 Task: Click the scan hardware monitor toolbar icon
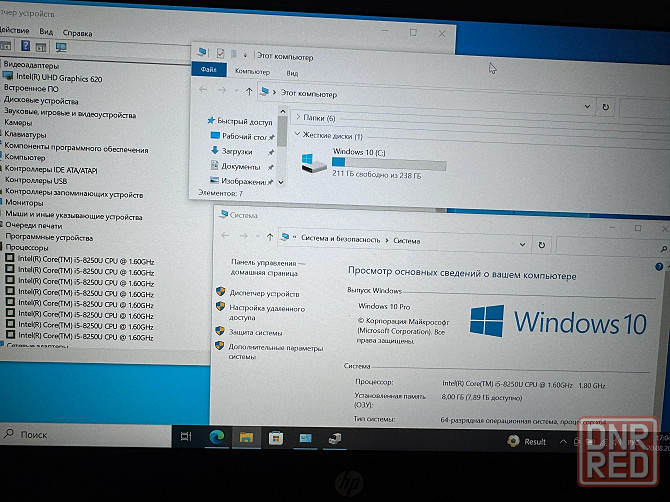click(61, 47)
